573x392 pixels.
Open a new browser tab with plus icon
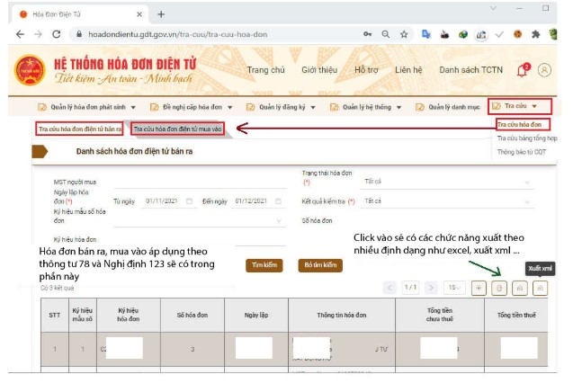tap(161, 14)
